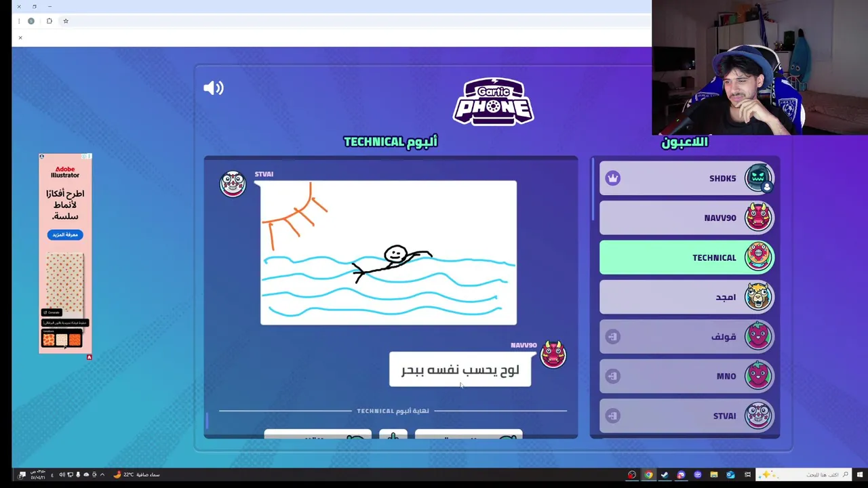Open the network icon in system tray
Screen dimensions: 868x488
pyautogui.click(x=70, y=474)
